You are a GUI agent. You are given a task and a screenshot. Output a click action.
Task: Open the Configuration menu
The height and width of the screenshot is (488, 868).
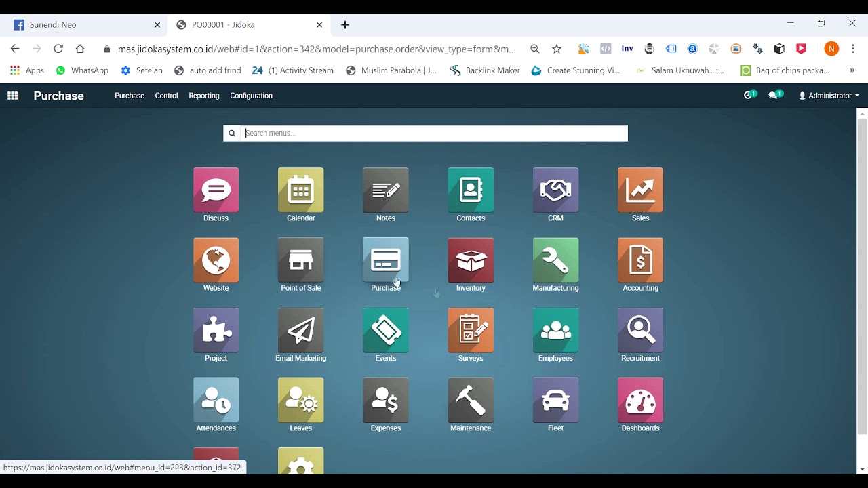click(251, 96)
